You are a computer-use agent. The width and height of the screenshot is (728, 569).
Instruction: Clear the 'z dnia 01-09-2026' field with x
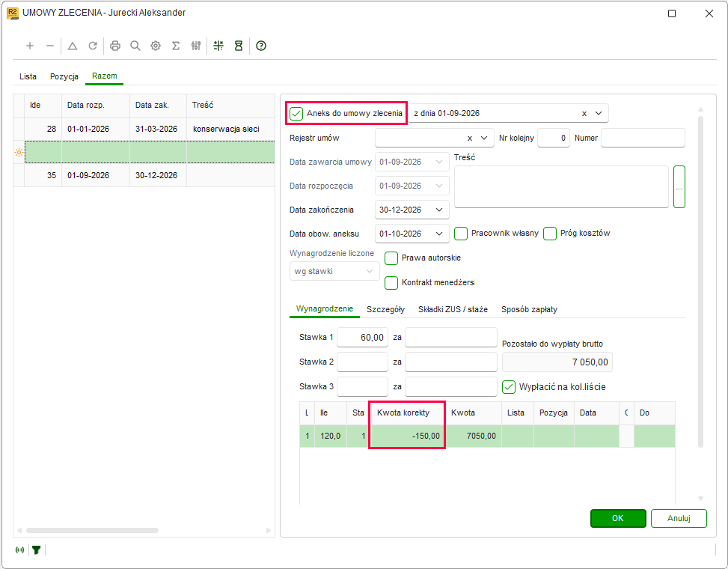tap(584, 113)
